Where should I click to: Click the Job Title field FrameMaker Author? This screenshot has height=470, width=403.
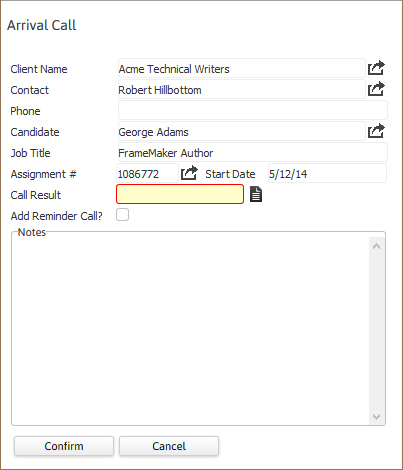click(253, 152)
